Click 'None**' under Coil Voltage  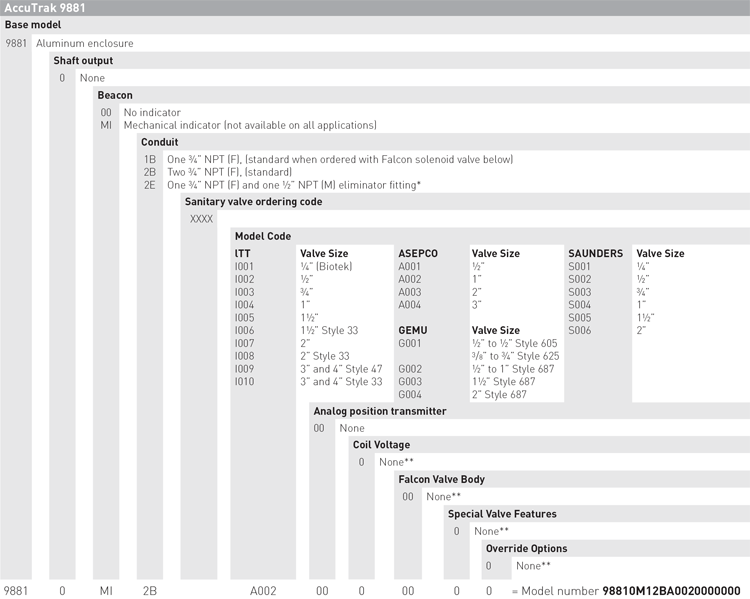(396, 462)
